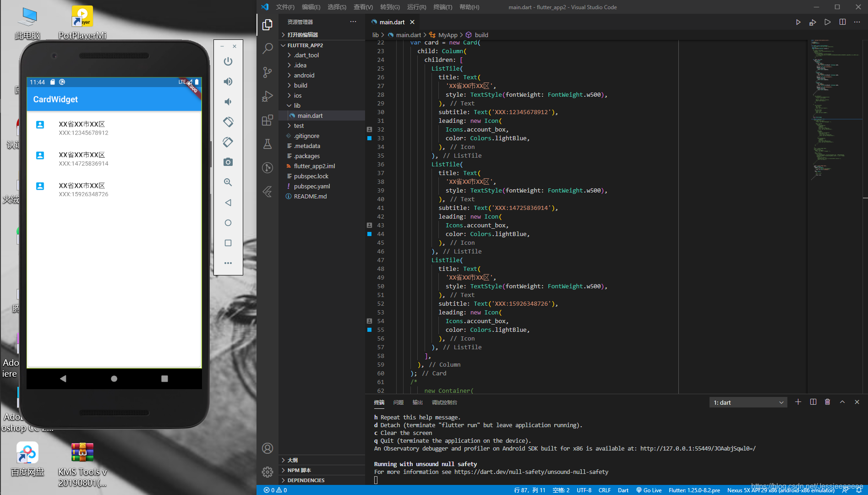
Task: Open the 帮助(H) menu
Action: (x=469, y=7)
